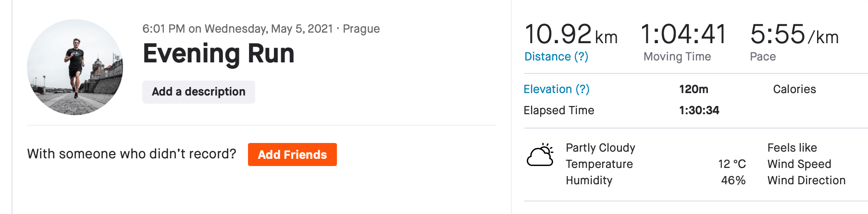Click the Pace label
This screenshot has height=214, width=868.
[x=763, y=57]
